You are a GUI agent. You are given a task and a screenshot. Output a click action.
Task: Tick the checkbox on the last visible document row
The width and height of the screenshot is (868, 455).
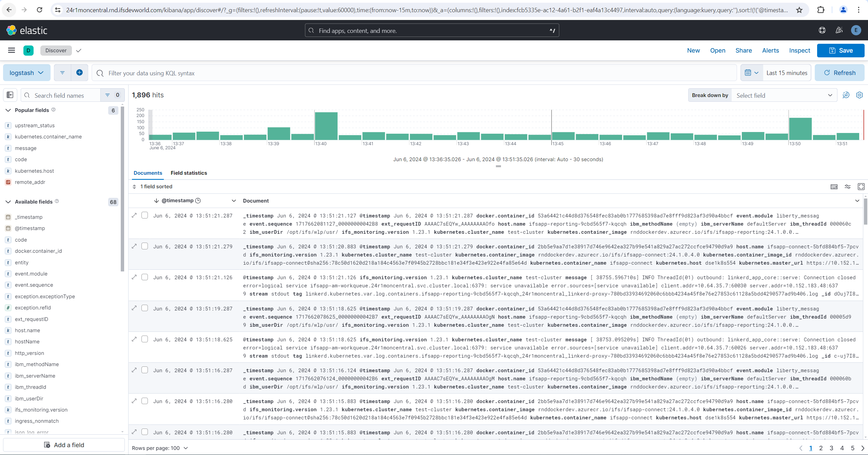[x=145, y=432]
